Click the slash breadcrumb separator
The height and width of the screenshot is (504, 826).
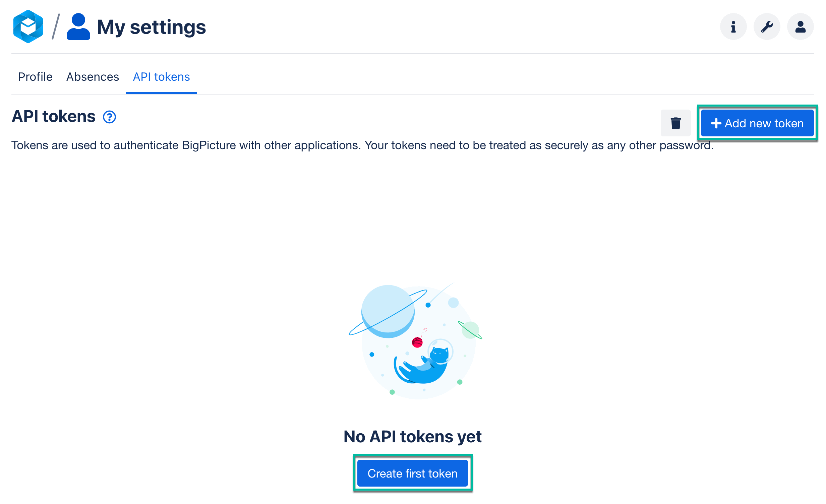click(x=56, y=27)
